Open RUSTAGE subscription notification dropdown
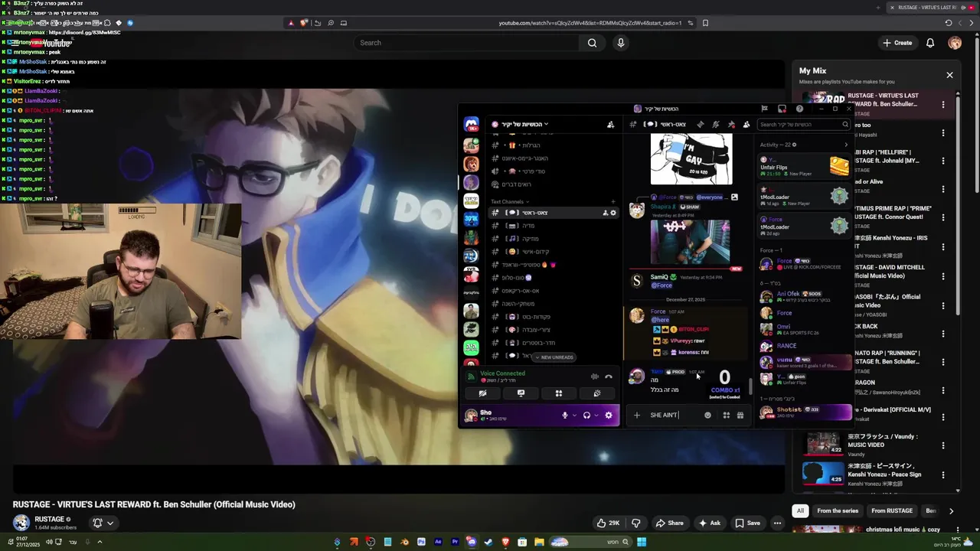The height and width of the screenshot is (551, 980). pyautogui.click(x=103, y=523)
